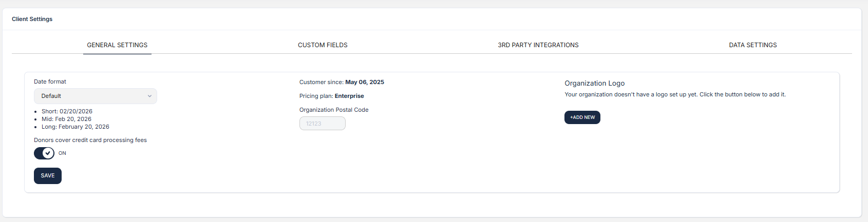Click the Date format label

point(50,82)
